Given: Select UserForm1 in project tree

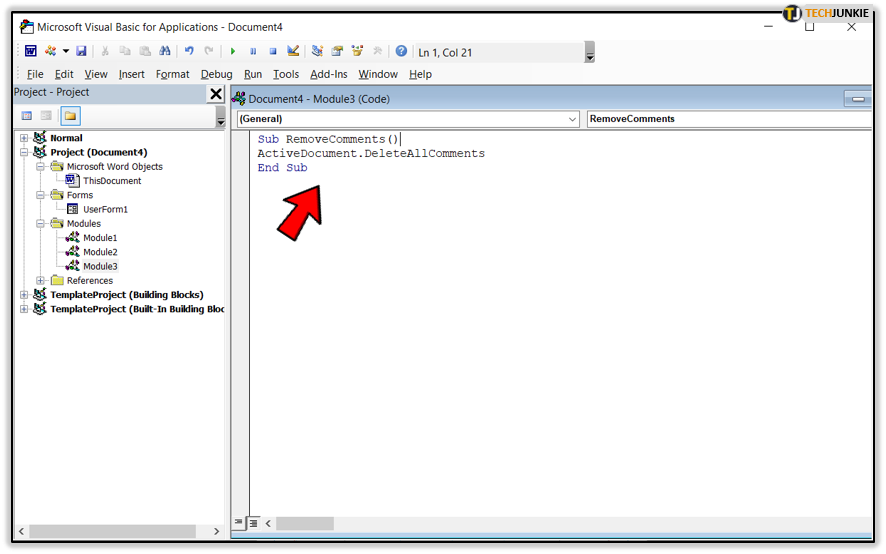Looking at the screenshot, I should (105, 209).
